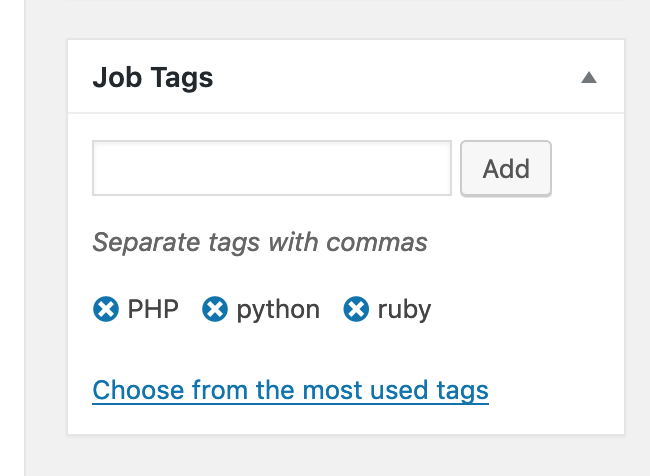Click the blue X beside PHP
This screenshot has height=476, width=650.
click(x=106, y=309)
